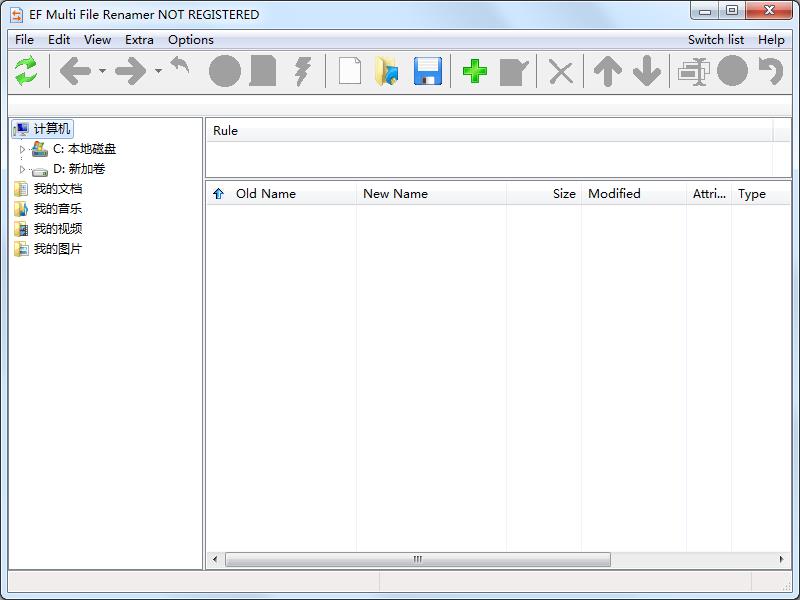This screenshot has height=600, width=800.
Task: Open the Edit menu
Action: (59, 40)
